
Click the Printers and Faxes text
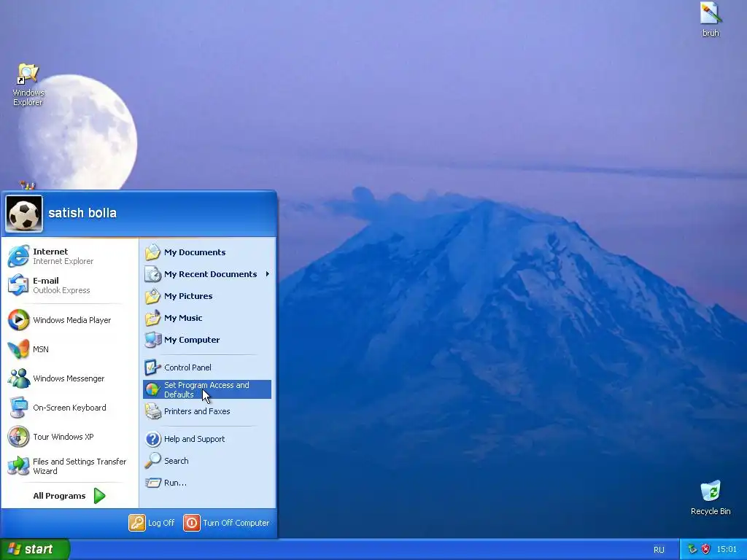197,411
